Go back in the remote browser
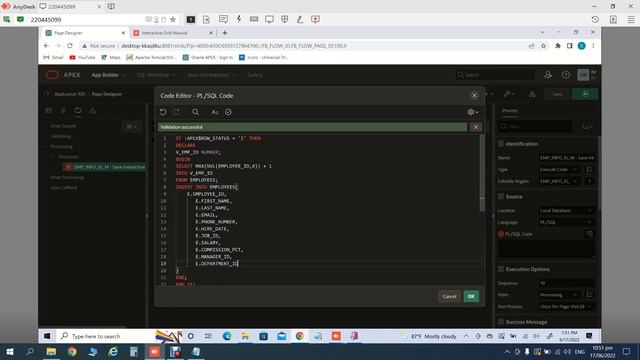Screen dimensions: 640x360 46,46
